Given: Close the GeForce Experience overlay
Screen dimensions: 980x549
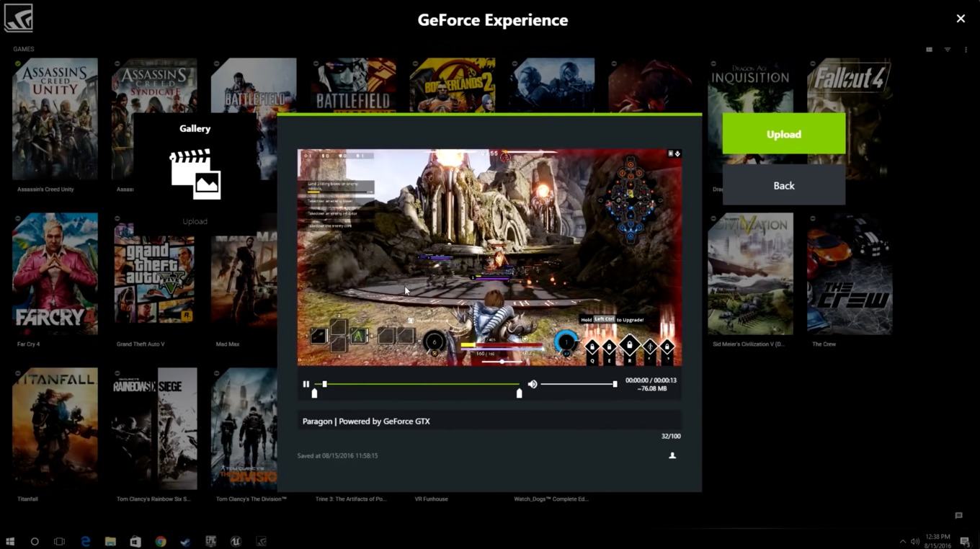Looking at the screenshot, I should point(961,19).
